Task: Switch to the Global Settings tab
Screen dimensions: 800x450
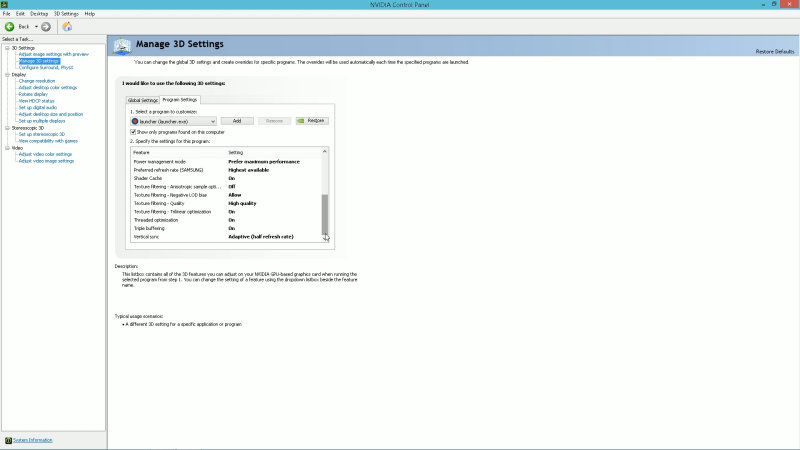Action: click(x=143, y=101)
